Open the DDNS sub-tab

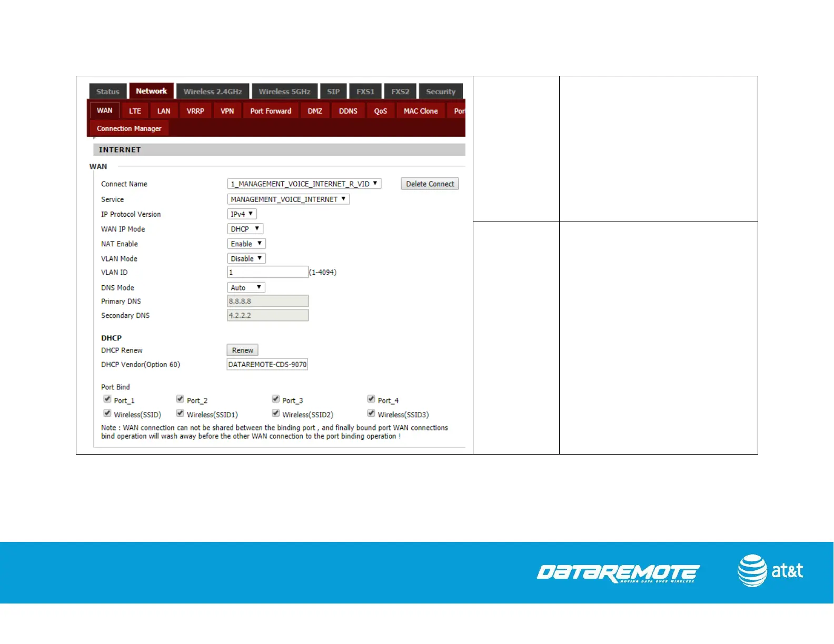(x=348, y=111)
